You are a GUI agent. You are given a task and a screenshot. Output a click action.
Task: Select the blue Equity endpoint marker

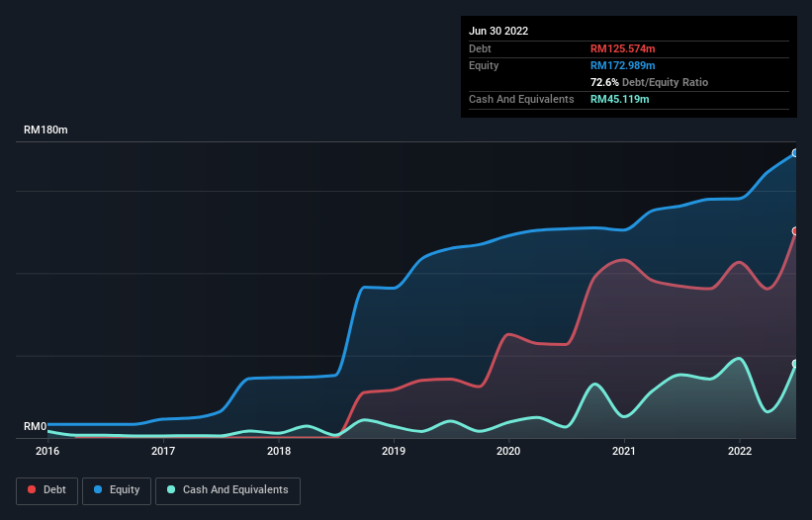click(795, 153)
